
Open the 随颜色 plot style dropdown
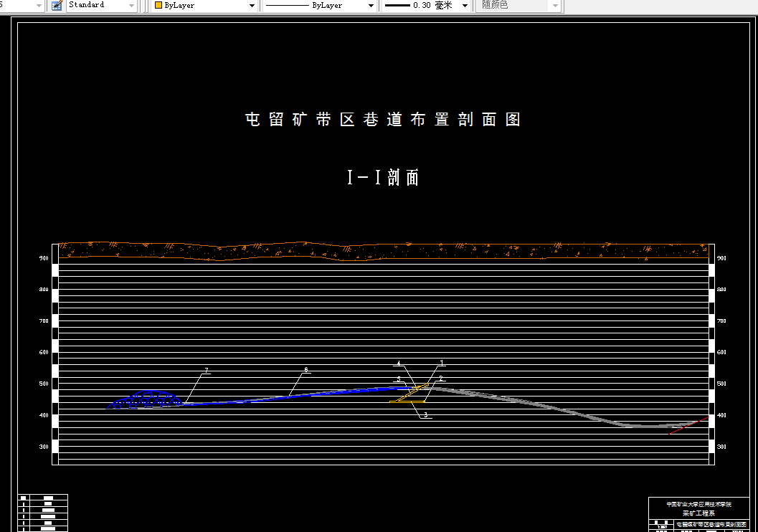click(554, 5)
